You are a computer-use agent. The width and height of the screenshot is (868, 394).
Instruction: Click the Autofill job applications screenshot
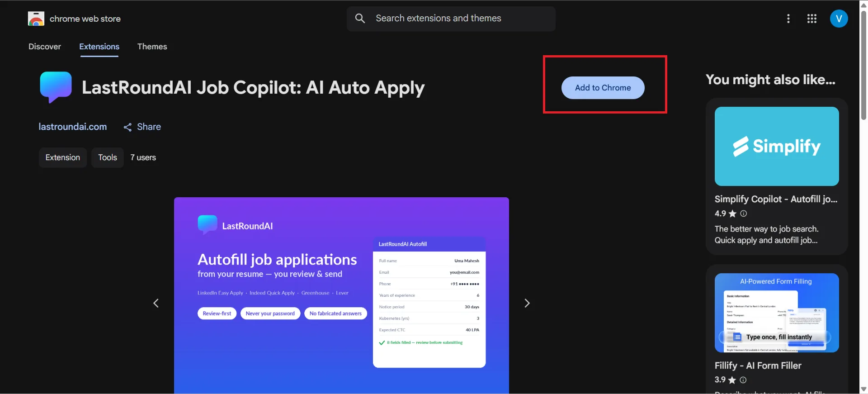(341, 295)
